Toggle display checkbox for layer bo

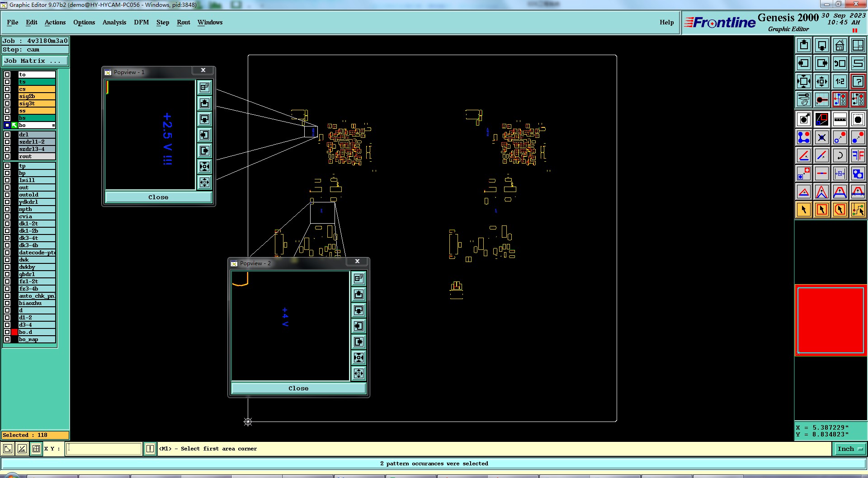pyautogui.click(x=7, y=125)
